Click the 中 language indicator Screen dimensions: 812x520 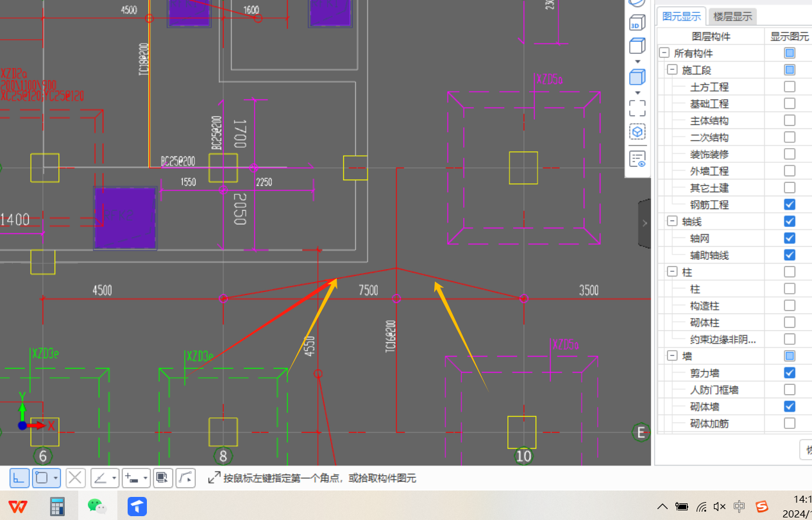click(740, 507)
